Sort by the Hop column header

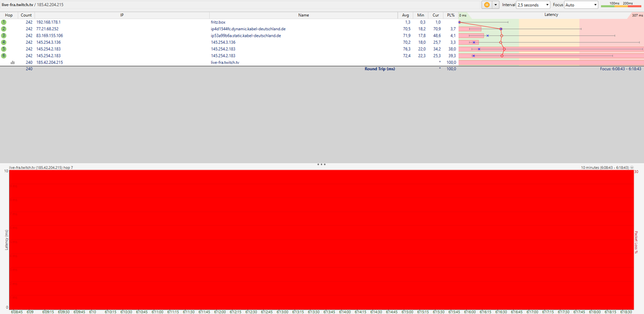(x=8, y=15)
